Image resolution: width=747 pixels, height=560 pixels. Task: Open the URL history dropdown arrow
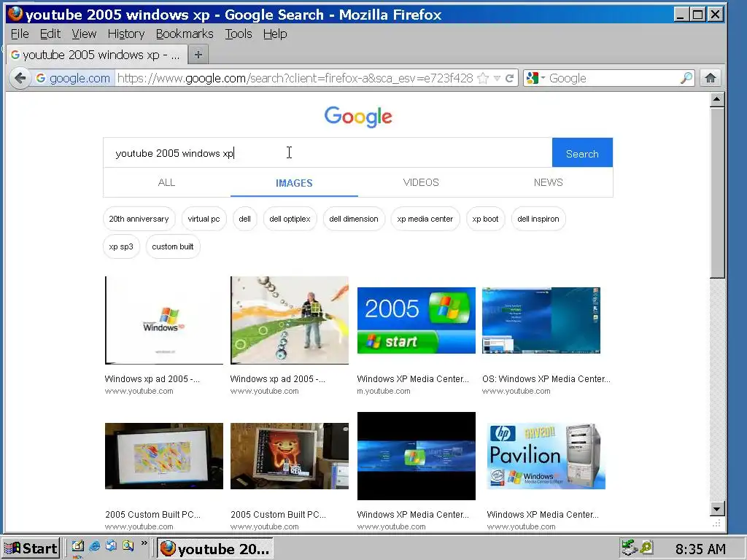(x=496, y=78)
